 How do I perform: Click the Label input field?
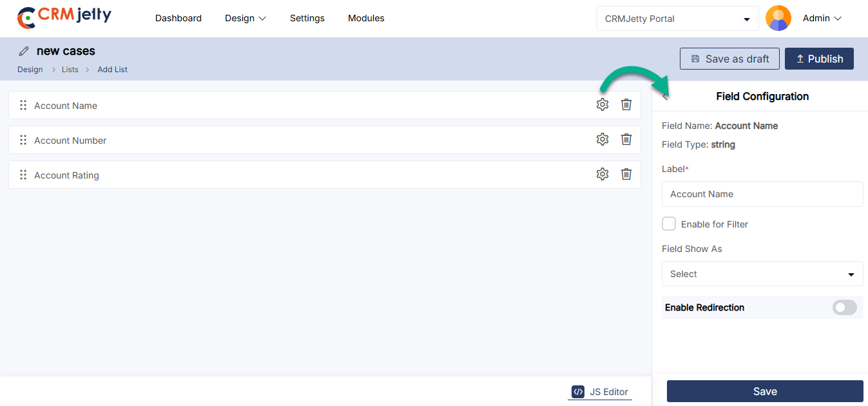click(762, 194)
